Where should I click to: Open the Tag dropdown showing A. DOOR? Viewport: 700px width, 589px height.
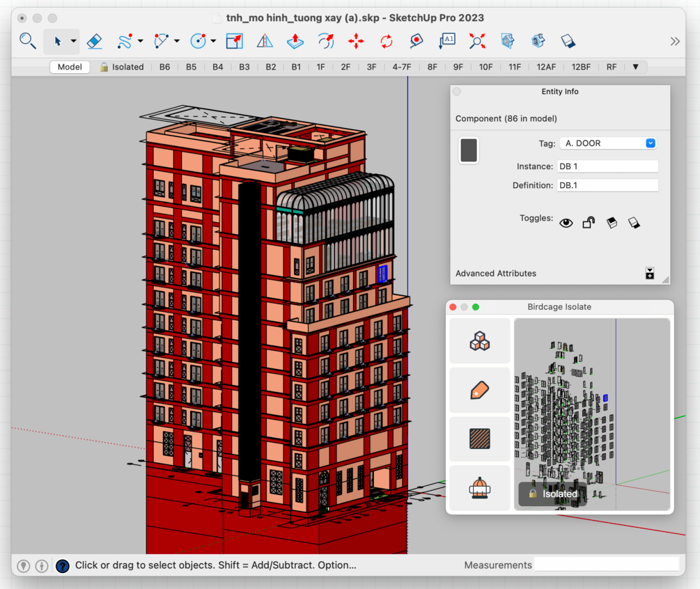607,143
